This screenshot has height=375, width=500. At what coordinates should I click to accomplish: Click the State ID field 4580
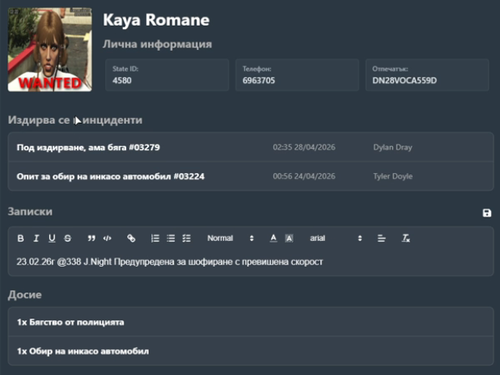tap(167, 75)
